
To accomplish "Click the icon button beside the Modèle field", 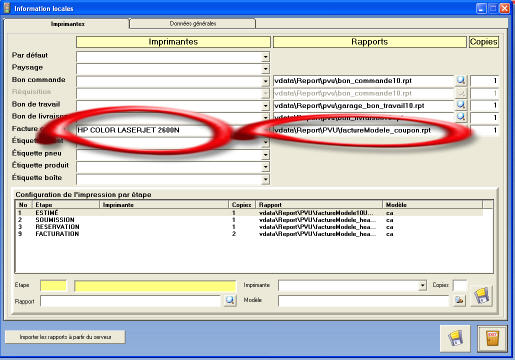I will pyautogui.click(x=459, y=300).
